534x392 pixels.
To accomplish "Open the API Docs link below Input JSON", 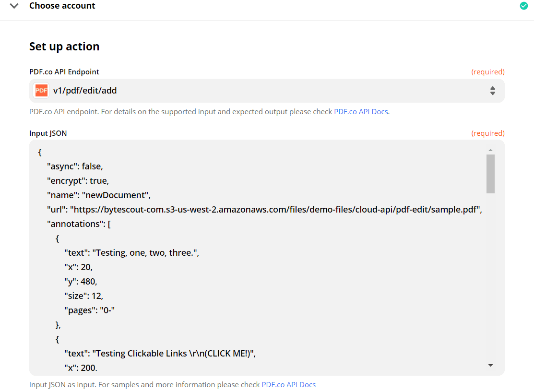I will pyautogui.click(x=288, y=384).
